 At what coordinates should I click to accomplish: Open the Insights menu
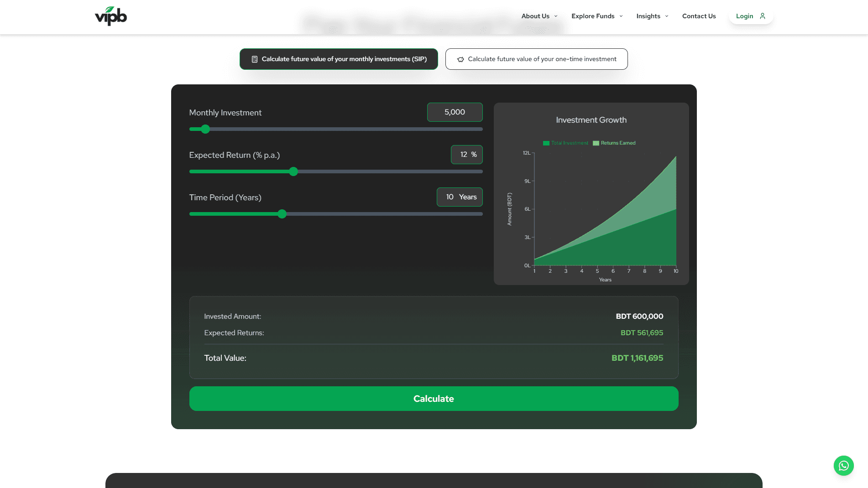pos(653,16)
